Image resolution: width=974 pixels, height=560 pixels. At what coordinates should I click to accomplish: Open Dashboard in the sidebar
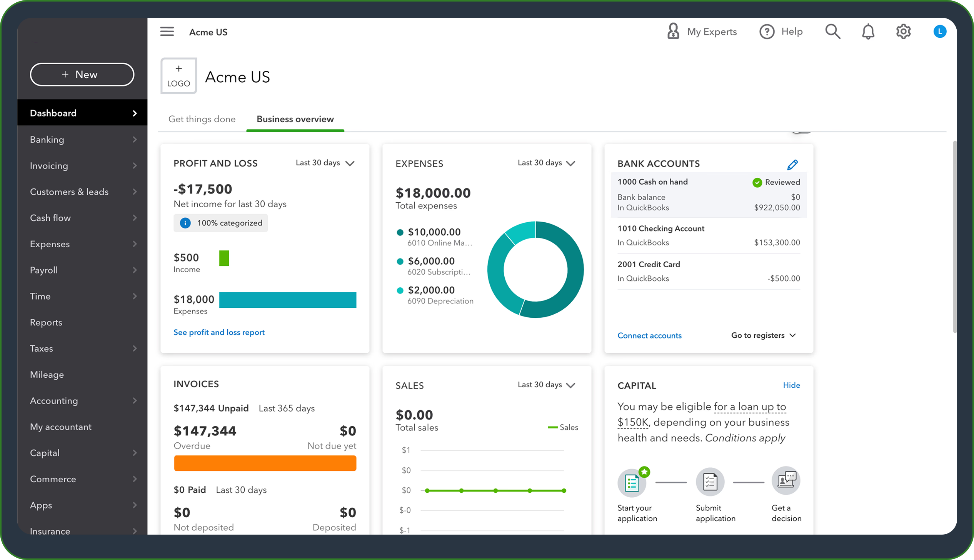tap(82, 113)
